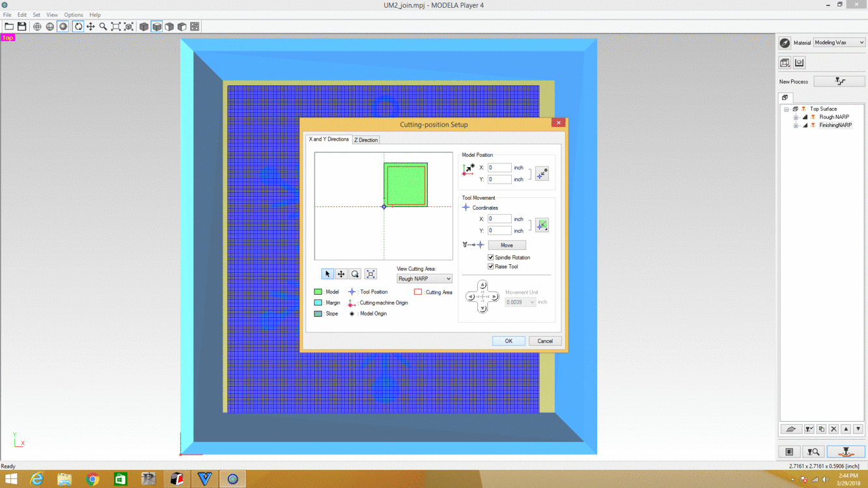868x488 pixels.
Task: Collapse the Top Surface tree node
Action: (787, 109)
